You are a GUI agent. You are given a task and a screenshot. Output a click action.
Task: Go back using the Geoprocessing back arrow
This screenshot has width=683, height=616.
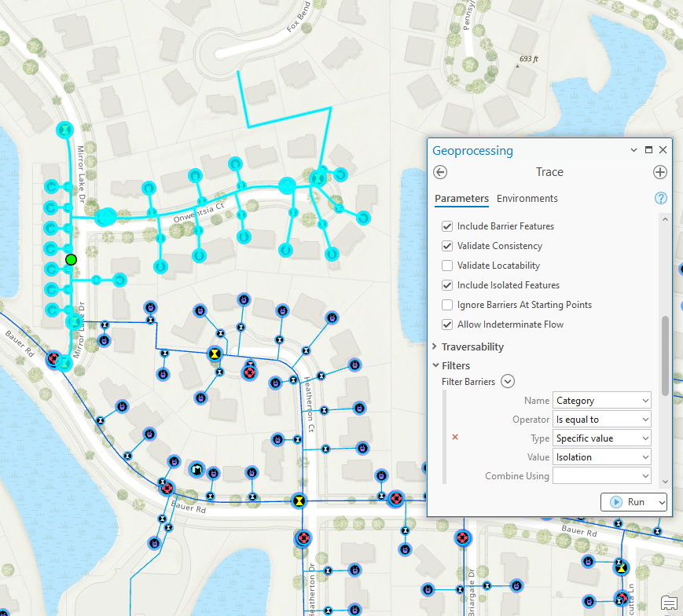[x=440, y=172]
